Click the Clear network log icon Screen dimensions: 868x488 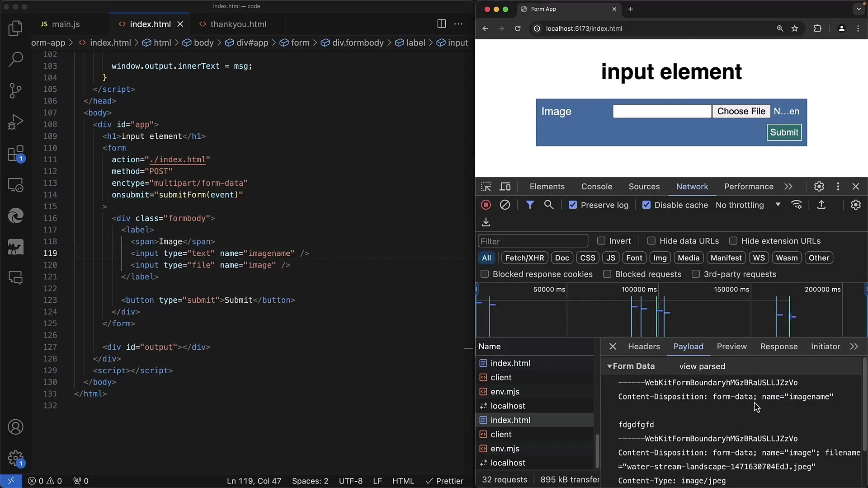(505, 204)
